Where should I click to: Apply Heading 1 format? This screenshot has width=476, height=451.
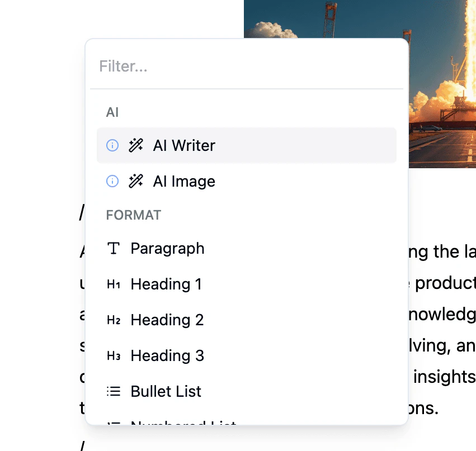[x=166, y=284]
